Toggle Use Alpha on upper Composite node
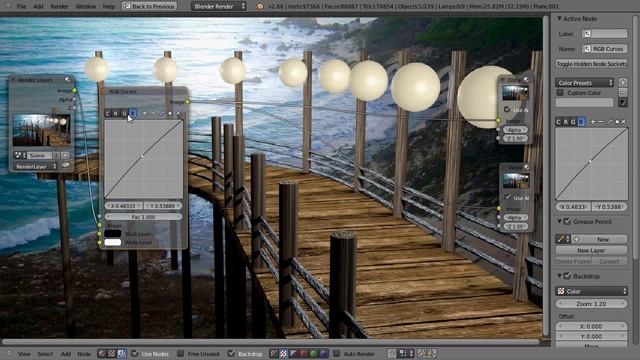The width and height of the screenshot is (640, 360). coord(507,109)
